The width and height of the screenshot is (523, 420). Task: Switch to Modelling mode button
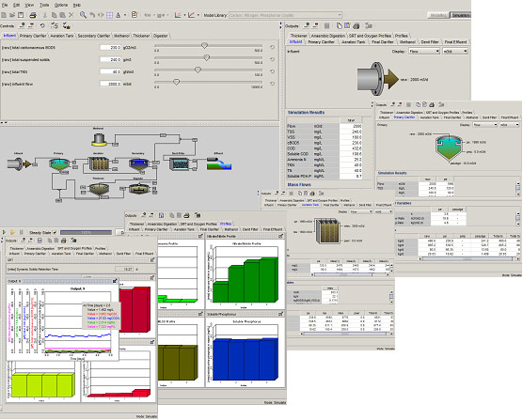[438, 15]
